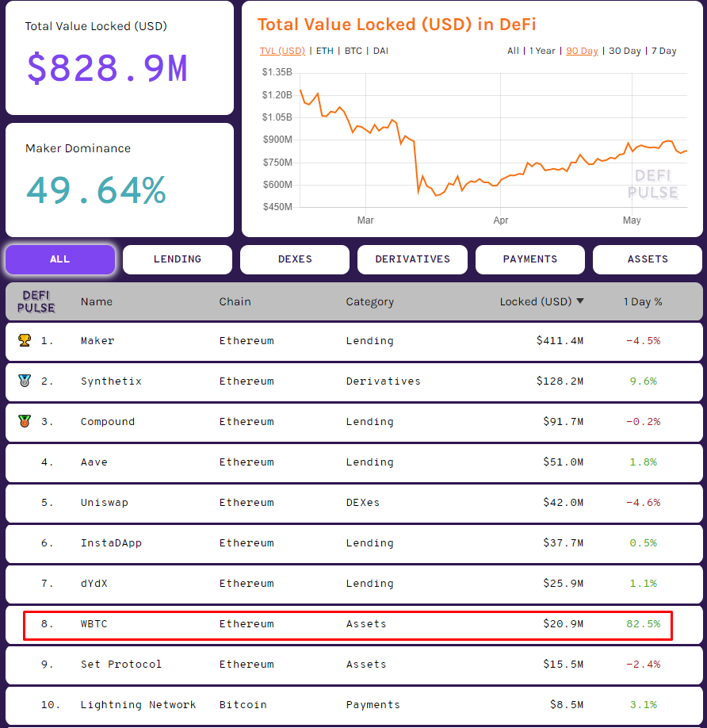Switch chart denomination to BTC
Image resolution: width=707 pixels, height=728 pixels.
click(x=350, y=51)
